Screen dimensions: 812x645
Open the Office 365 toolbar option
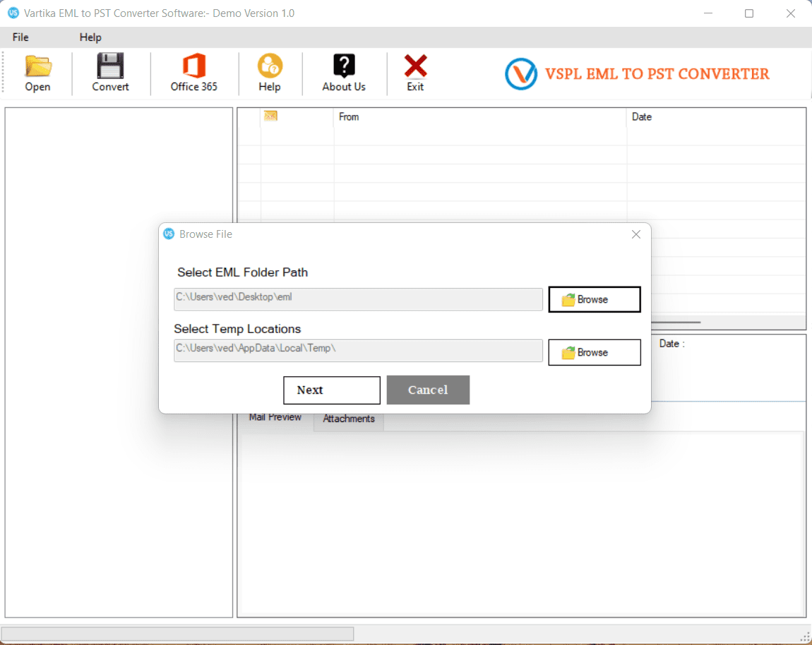[x=193, y=73]
